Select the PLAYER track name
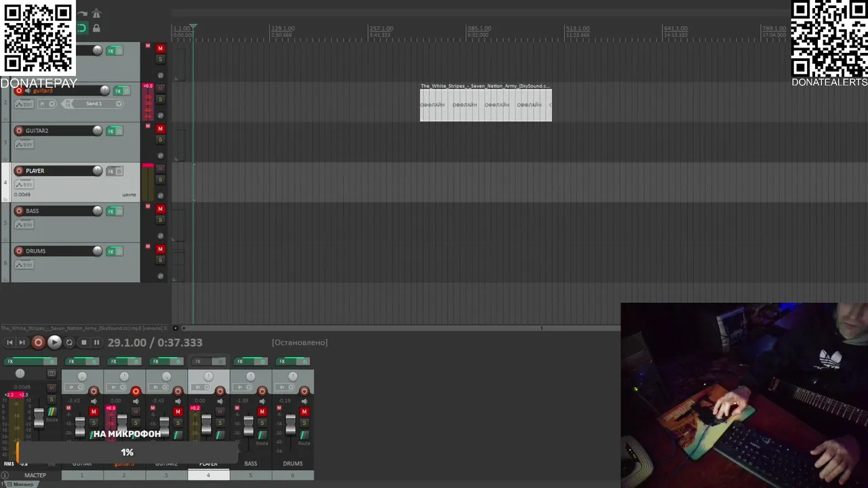 (x=35, y=171)
